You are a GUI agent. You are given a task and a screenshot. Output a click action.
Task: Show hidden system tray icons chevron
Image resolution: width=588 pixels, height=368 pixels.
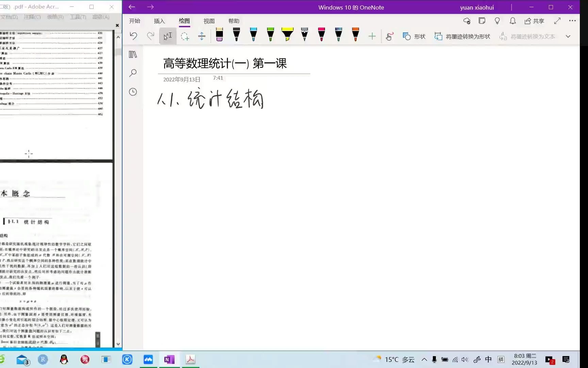424,359
